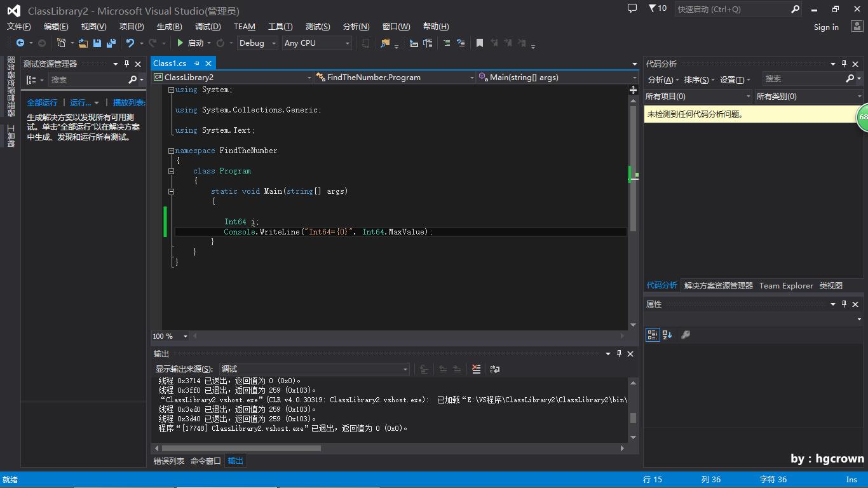The height and width of the screenshot is (488, 868).
Task: Click alphabetical sort icon in Properties
Action: click(667, 335)
